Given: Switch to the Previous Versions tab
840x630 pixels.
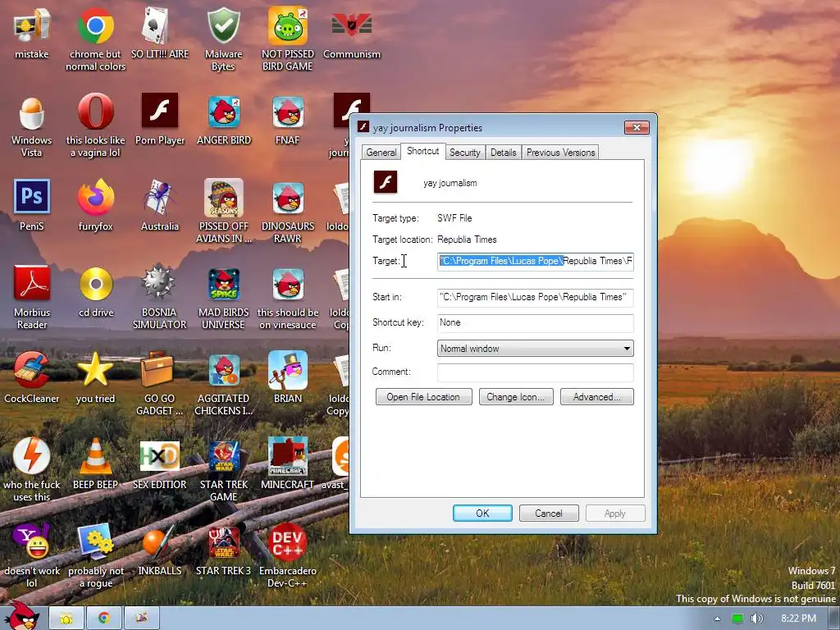Looking at the screenshot, I should coord(560,153).
